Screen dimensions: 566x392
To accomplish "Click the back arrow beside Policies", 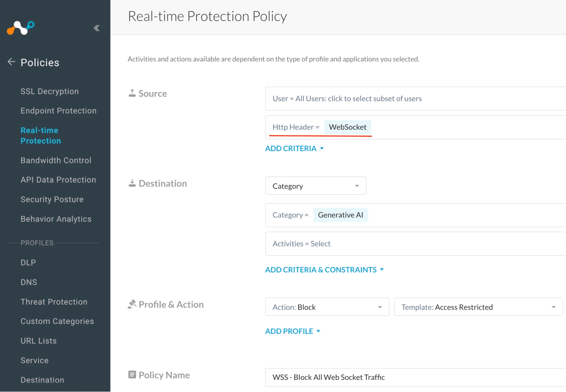I will [11, 62].
